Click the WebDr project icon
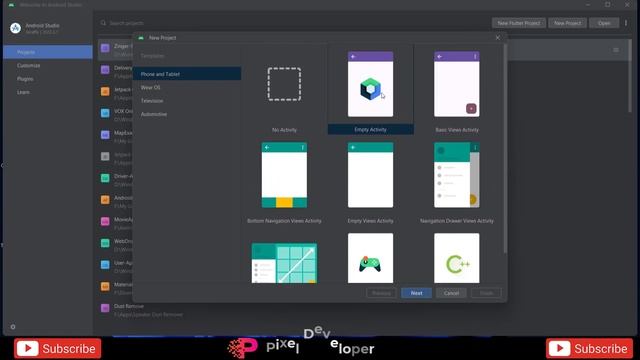Image resolution: width=640 pixels, height=360 pixels. pos(105,243)
